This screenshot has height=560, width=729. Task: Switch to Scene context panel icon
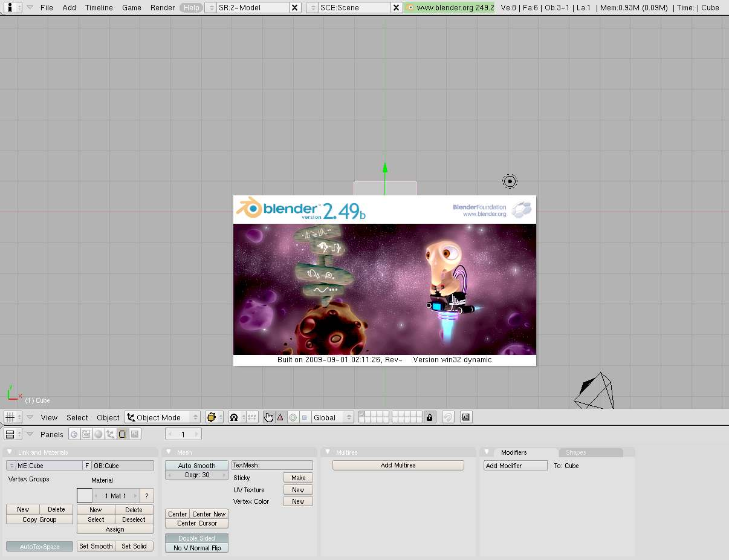(135, 434)
